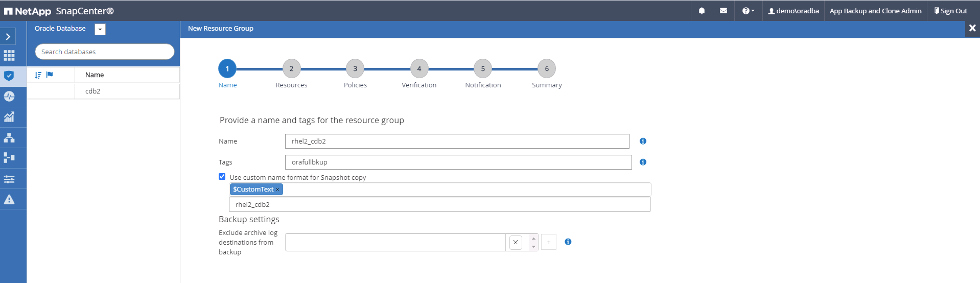The height and width of the screenshot is (283, 980).
Task: Open the Hosts topology icon in sidebar
Action: [x=9, y=138]
